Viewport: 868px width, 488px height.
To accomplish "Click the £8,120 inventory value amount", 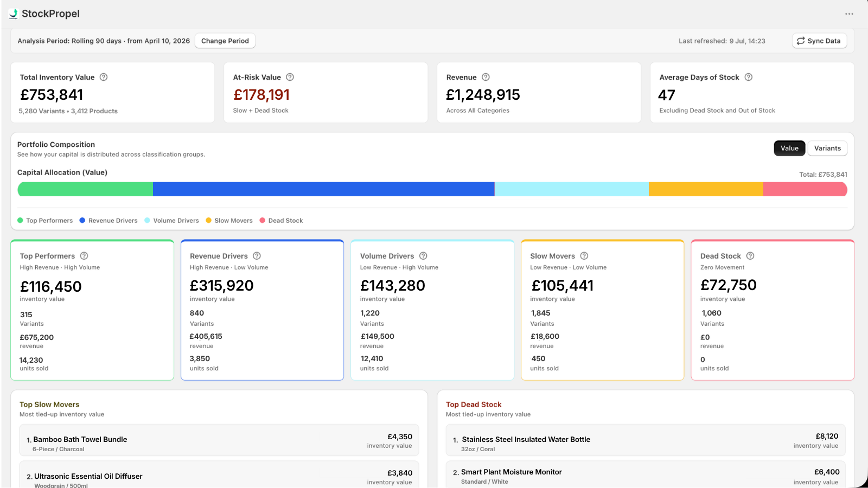I will coord(827,436).
